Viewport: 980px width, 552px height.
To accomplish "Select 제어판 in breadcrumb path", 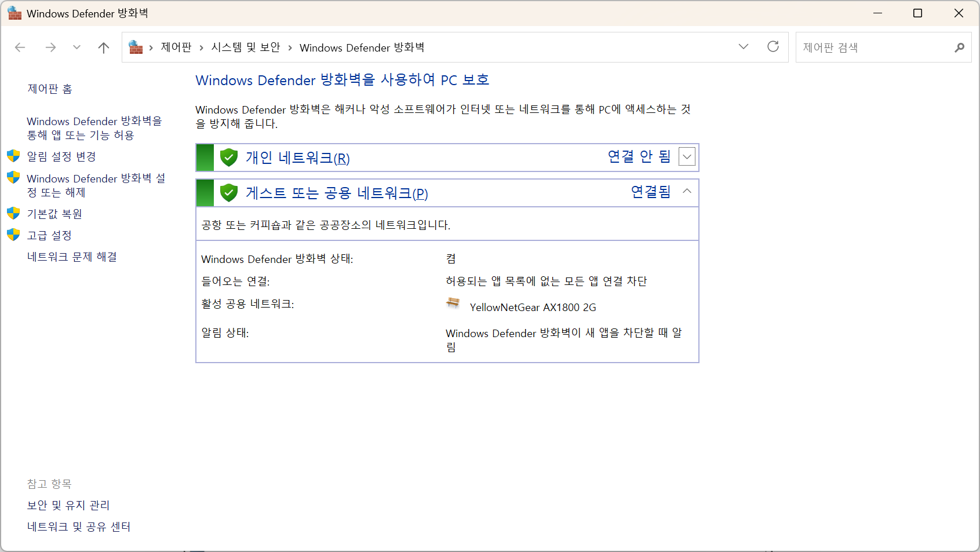I will (x=176, y=47).
